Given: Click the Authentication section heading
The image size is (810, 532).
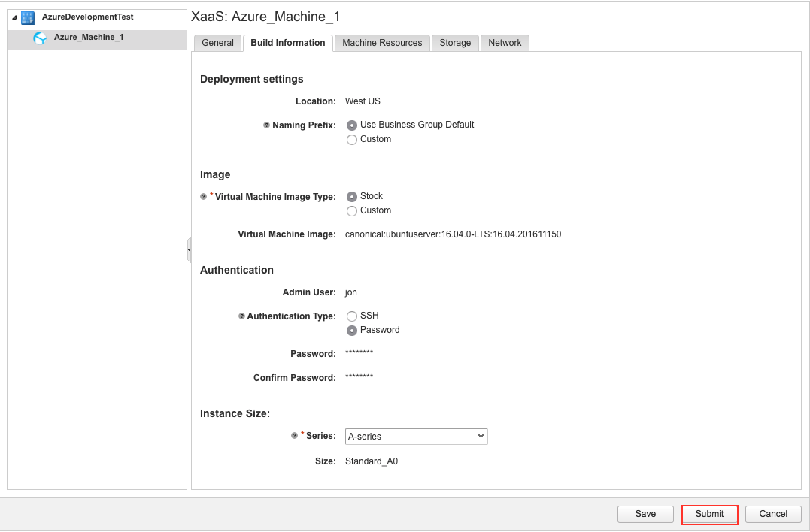Looking at the screenshot, I should (237, 271).
